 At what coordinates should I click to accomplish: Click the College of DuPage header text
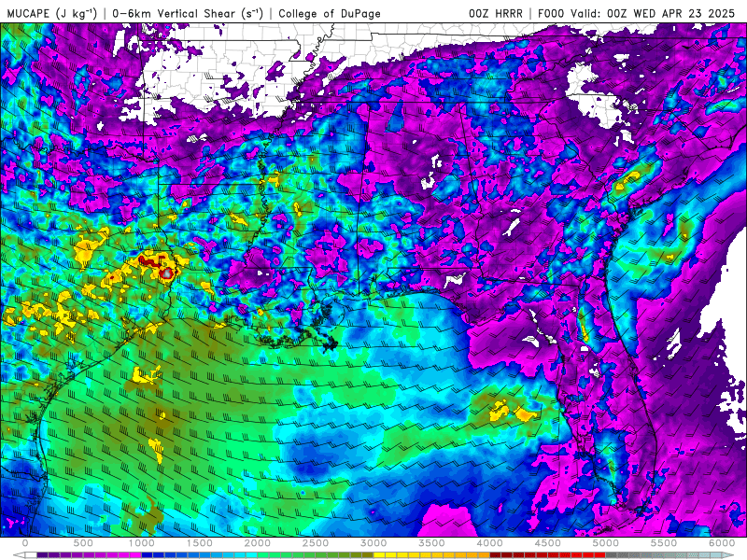pos(330,13)
